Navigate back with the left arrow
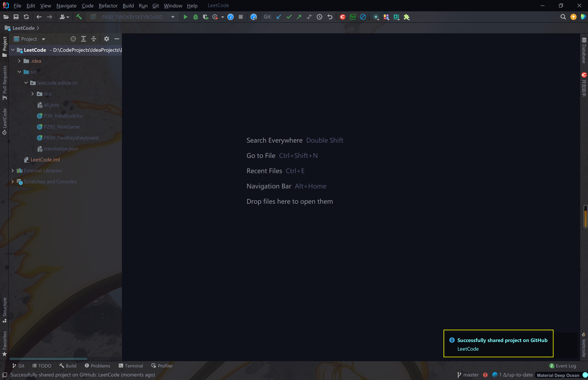588x380 pixels. pos(39,17)
